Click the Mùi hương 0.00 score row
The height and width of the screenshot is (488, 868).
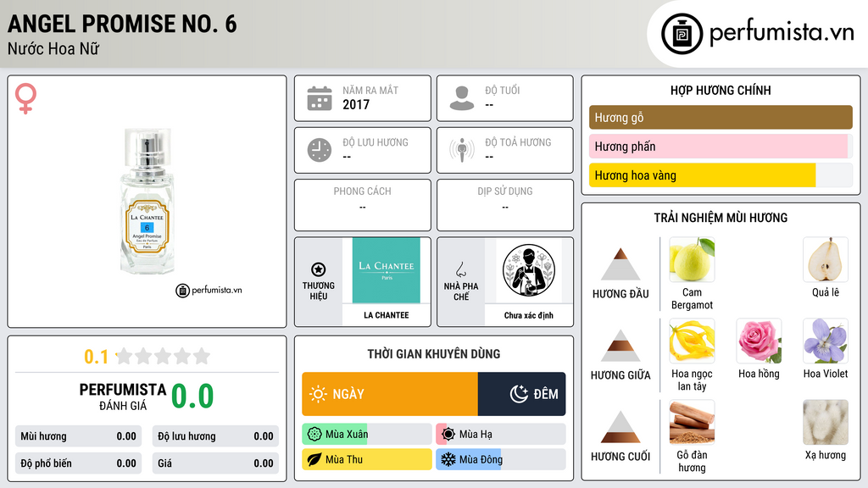pyautogui.click(x=79, y=436)
